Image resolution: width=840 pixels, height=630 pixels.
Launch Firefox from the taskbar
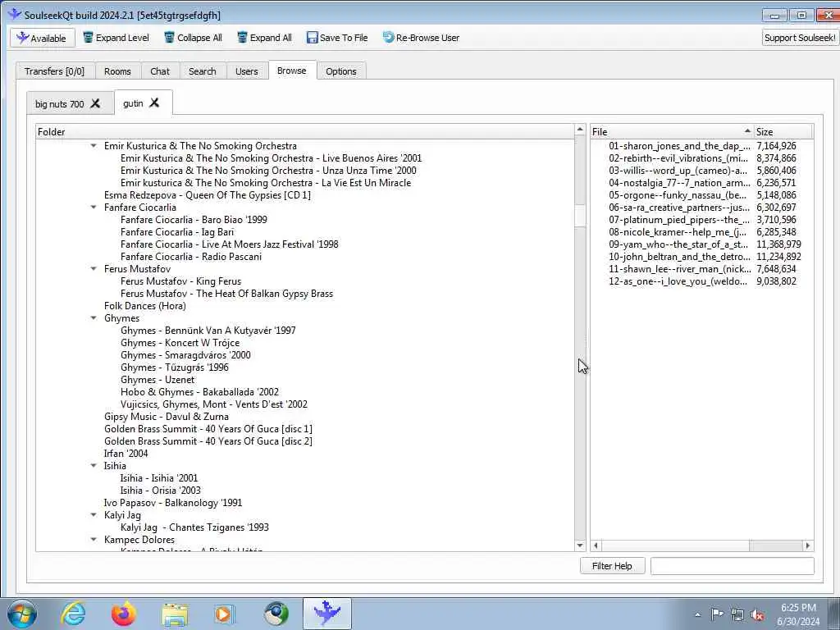(x=124, y=614)
